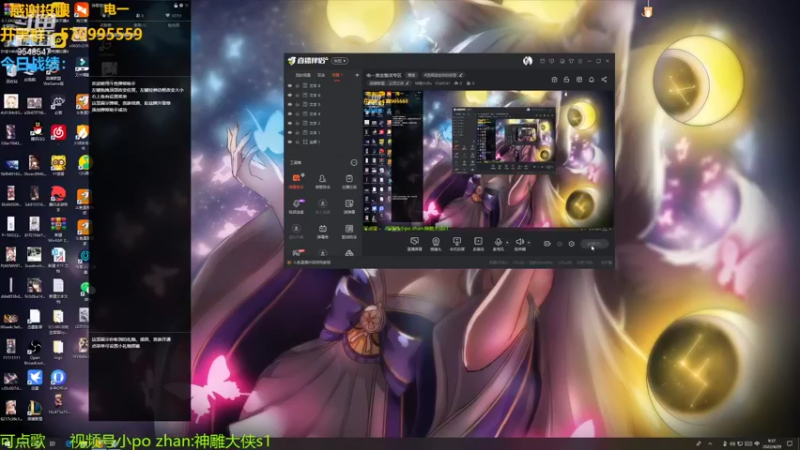The height and width of the screenshot is (450, 800).
Task: Lock the 文本 8 source layer
Action: coord(297,86)
